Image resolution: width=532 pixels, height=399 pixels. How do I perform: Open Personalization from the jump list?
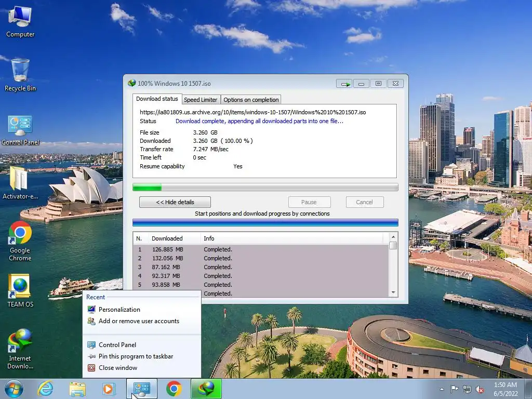141,310
